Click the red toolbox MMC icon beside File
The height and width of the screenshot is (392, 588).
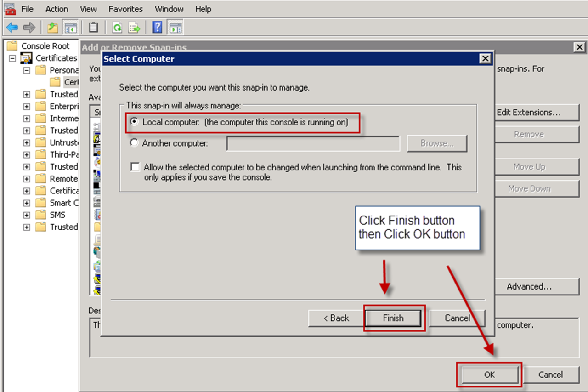pyautogui.click(x=10, y=9)
